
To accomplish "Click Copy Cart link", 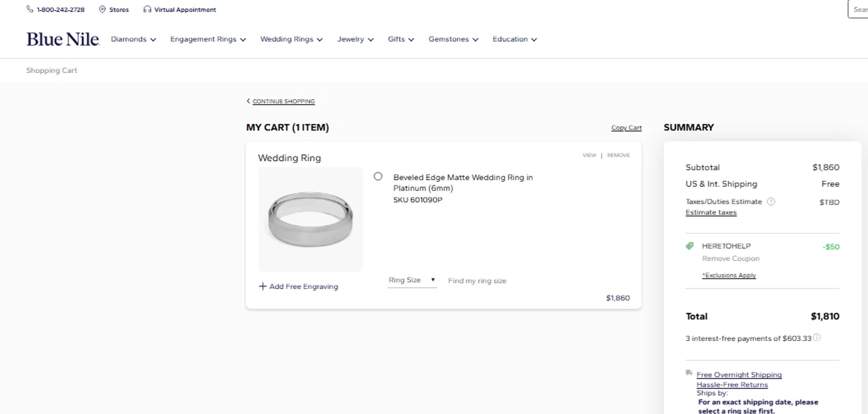I will click(627, 128).
